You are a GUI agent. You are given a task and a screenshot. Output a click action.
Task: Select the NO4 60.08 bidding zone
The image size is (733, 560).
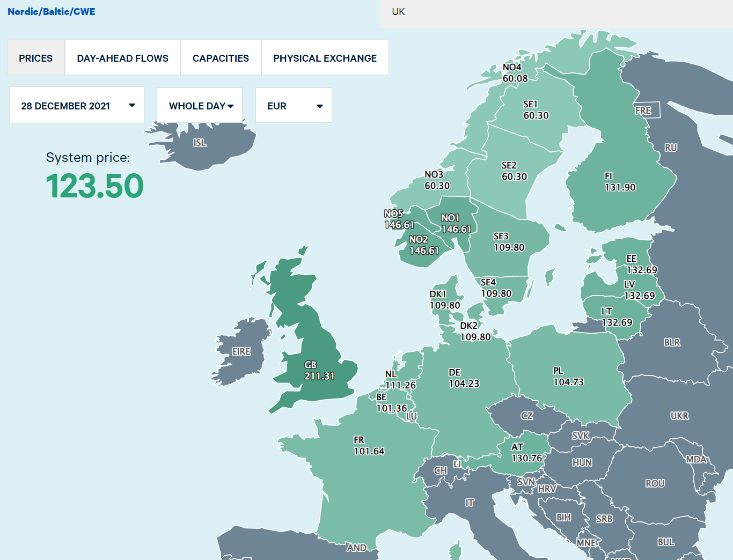(515, 73)
